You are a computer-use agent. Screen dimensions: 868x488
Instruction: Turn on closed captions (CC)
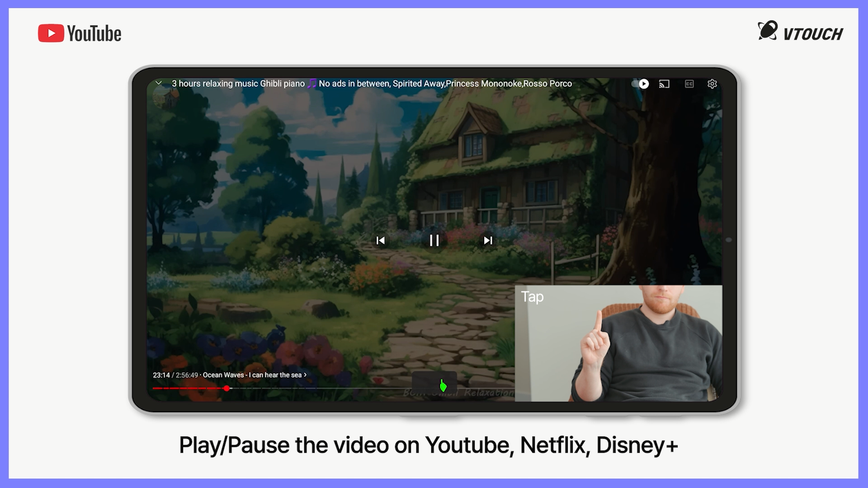pyautogui.click(x=689, y=84)
